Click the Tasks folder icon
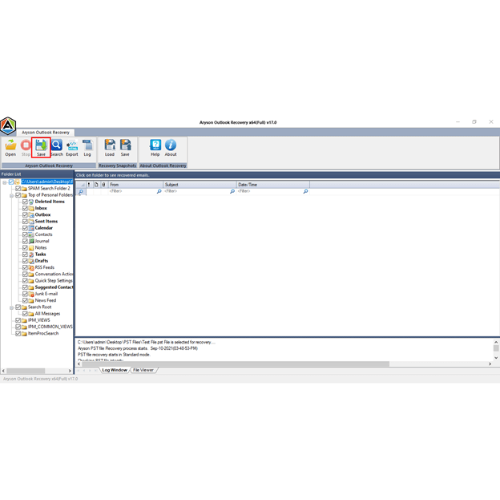 [31, 254]
